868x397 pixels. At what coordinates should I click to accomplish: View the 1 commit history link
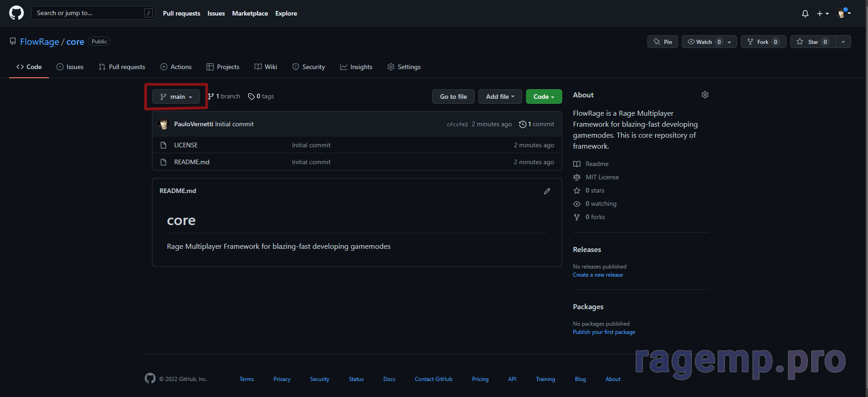[537, 124]
